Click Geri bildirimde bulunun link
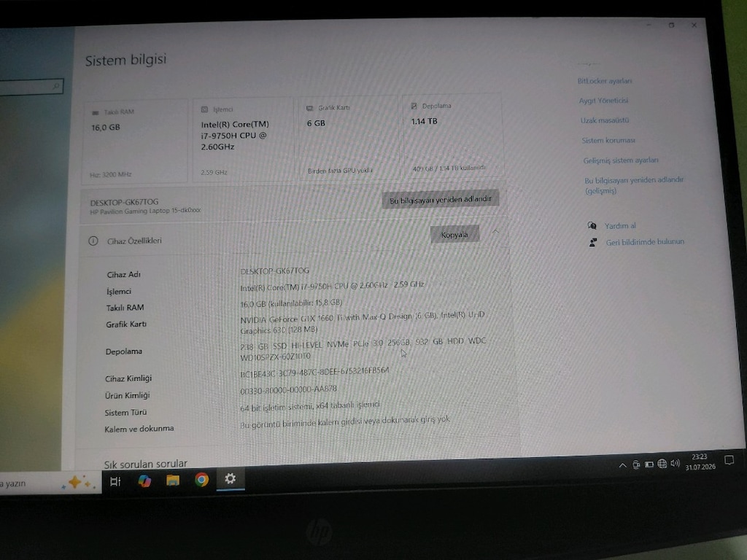747x560 pixels. pyautogui.click(x=645, y=242)
